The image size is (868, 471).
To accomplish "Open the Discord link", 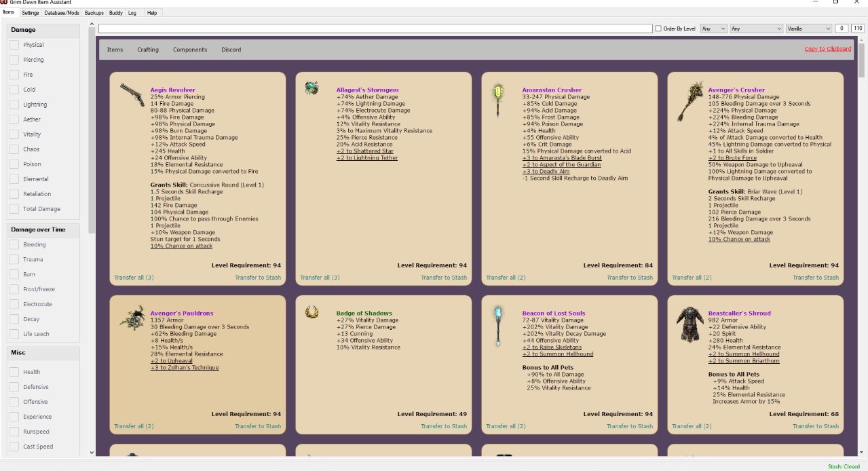I will (x=231, y=50).
